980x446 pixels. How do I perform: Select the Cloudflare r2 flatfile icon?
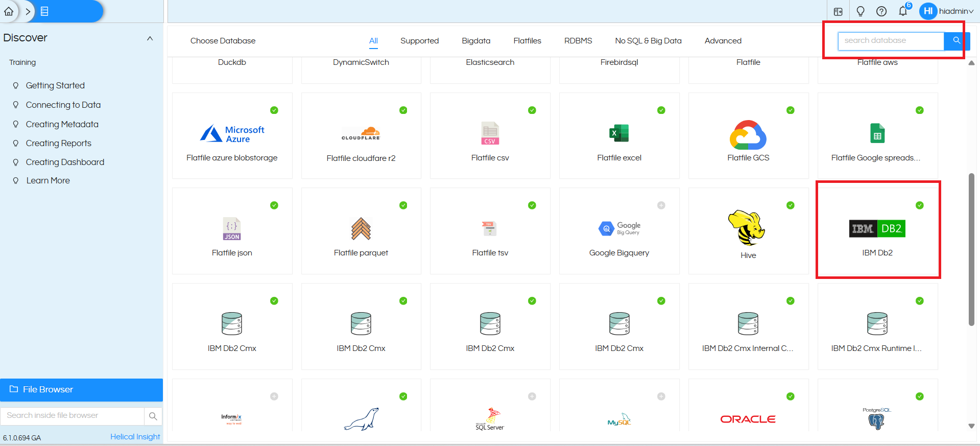361,133
